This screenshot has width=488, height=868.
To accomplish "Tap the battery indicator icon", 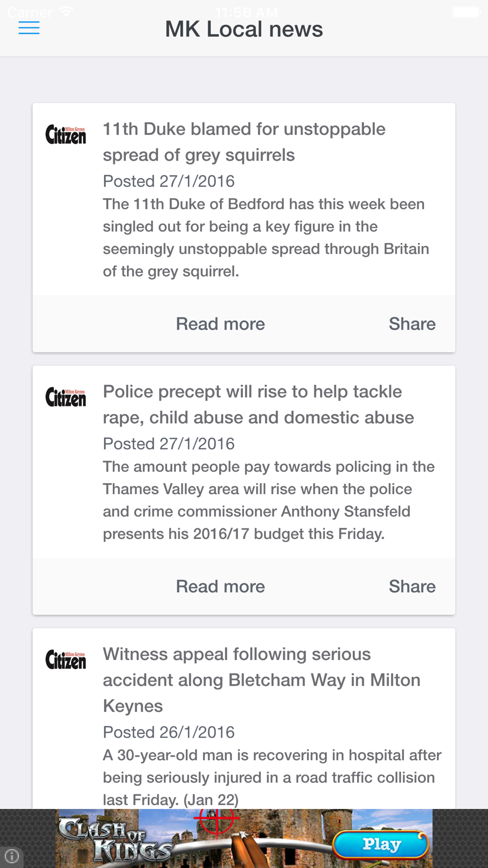I will click(466, 12).
